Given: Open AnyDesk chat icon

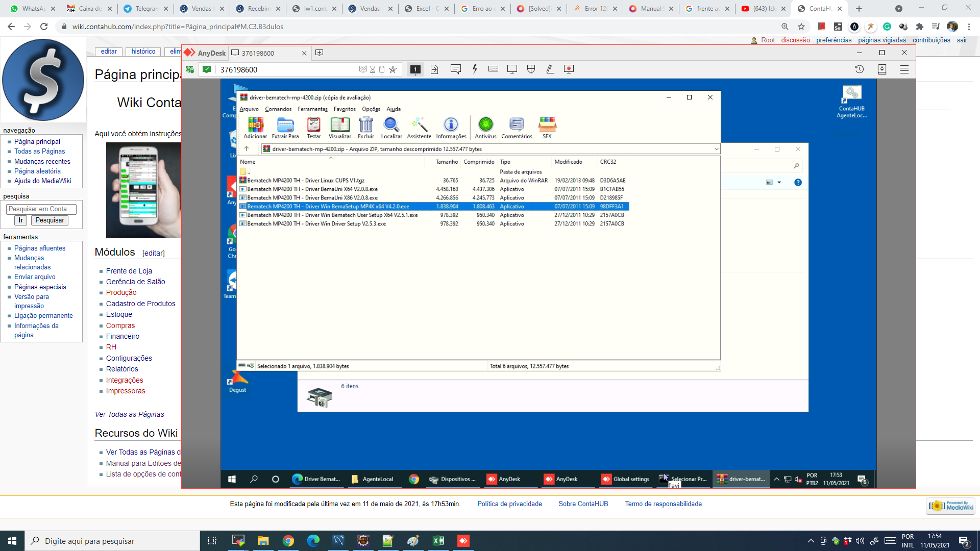Looking at the screenshot, I should pyautogui.click(x=456, y=69).
